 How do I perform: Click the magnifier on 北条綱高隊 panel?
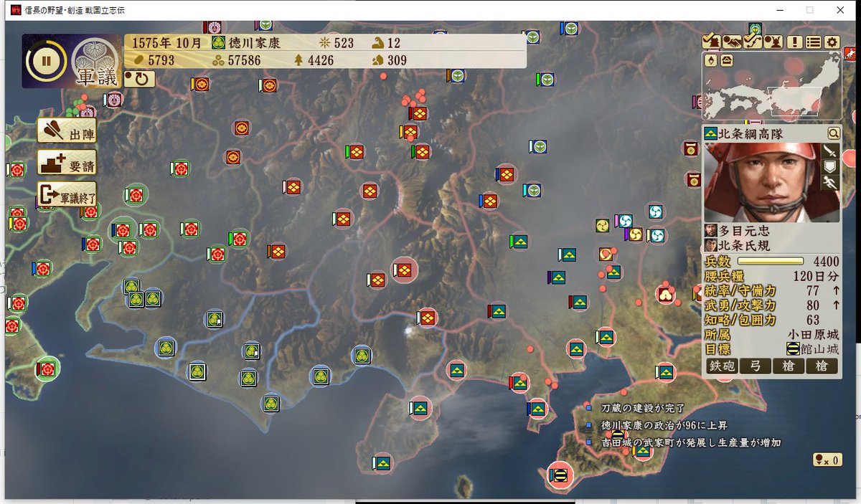click(x=833, y=133)
